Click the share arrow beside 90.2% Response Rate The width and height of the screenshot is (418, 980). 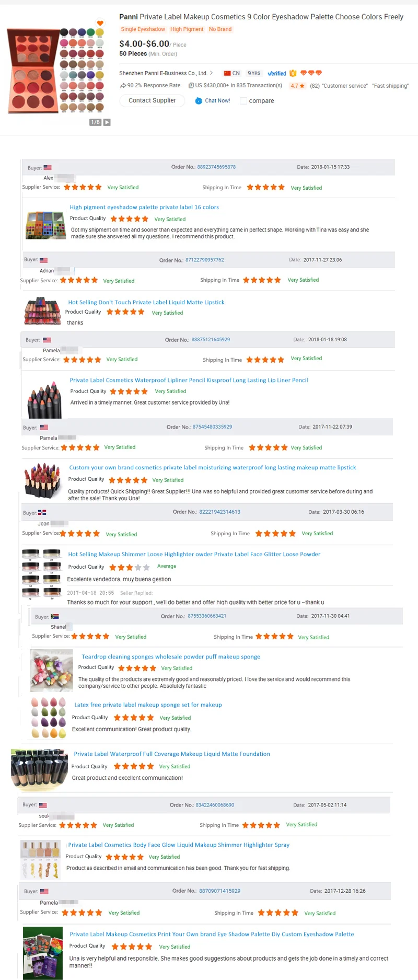tap(123, 86)
